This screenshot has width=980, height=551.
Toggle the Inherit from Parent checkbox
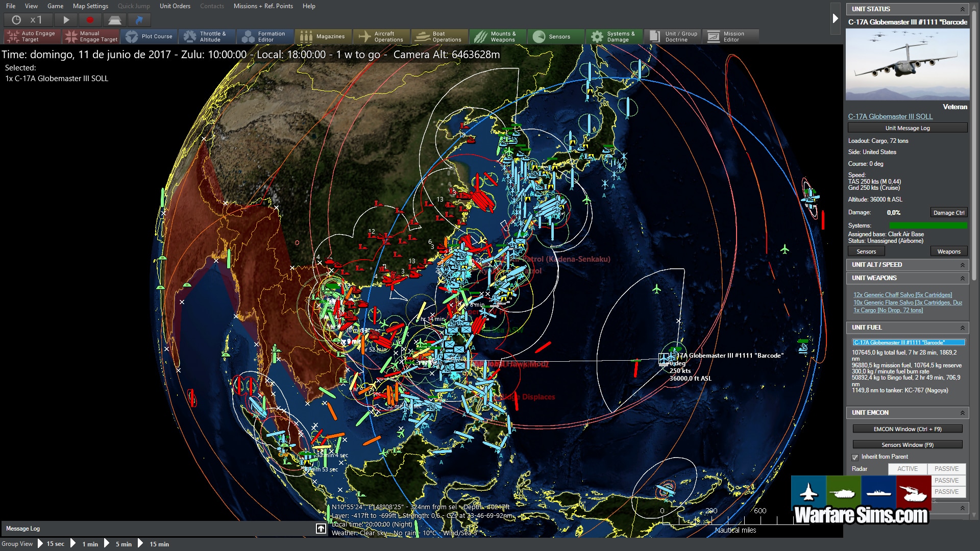tap(855, 457)
